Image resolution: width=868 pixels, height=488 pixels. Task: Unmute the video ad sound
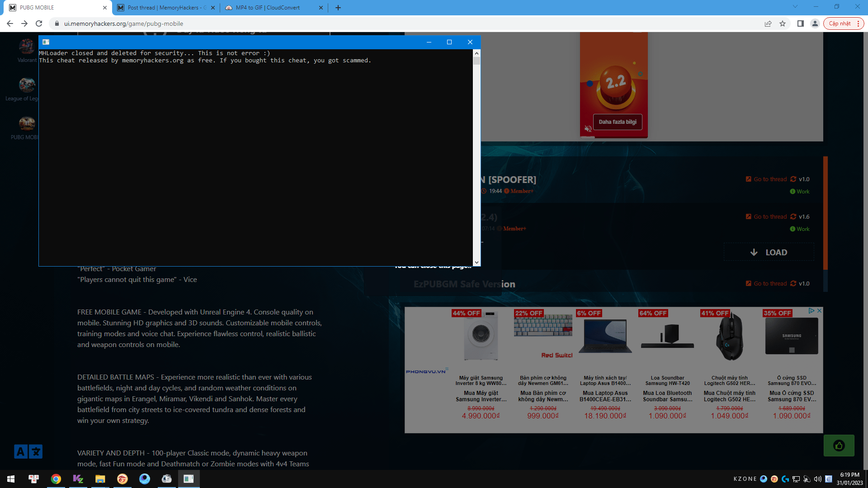[x=588, y=129]
